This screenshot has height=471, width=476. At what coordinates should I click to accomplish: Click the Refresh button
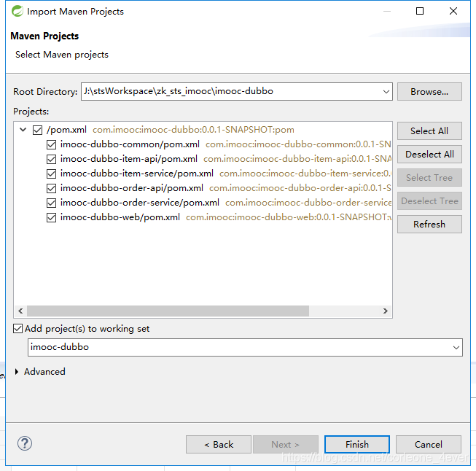pyautogui.click(x=429, y=225)
